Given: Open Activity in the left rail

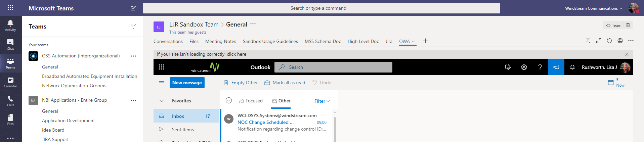Looking at the screenshot, I should pyautogui.click(x=10, y=26).
